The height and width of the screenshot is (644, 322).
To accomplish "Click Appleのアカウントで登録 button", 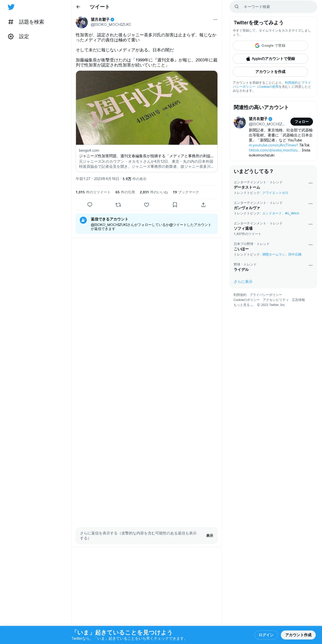I will click(x=270, y=59).
